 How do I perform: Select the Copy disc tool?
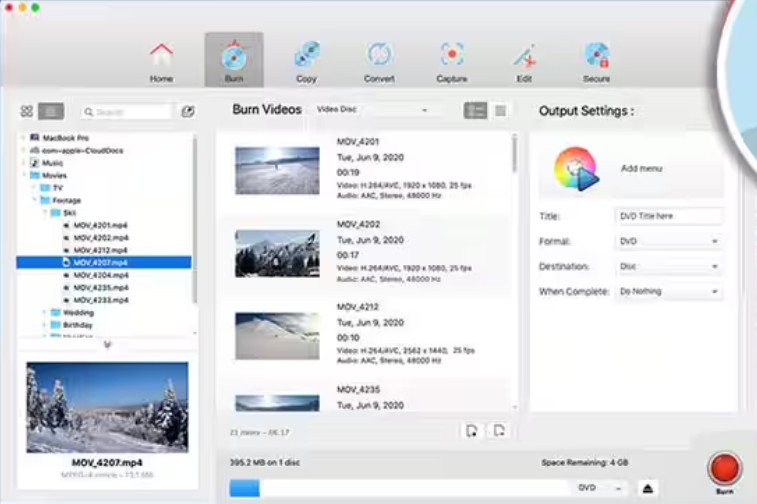(306, 60)
